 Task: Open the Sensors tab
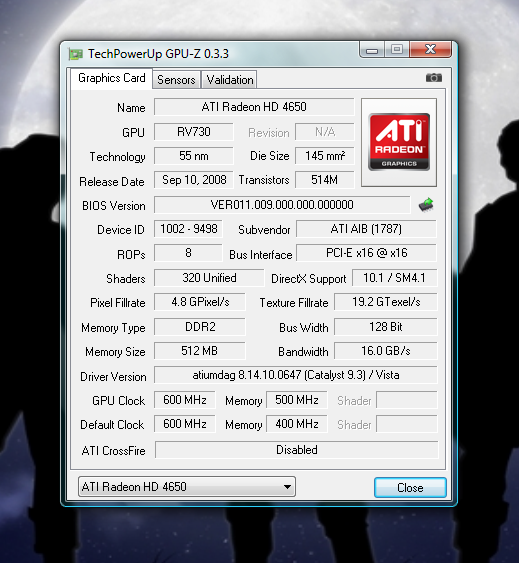point(176,79)
